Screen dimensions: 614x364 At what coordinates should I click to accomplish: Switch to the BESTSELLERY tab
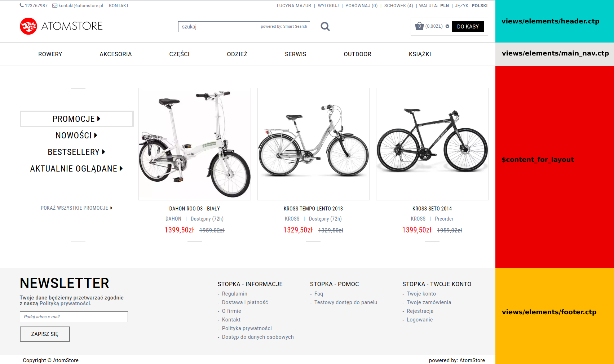point(76,152)
